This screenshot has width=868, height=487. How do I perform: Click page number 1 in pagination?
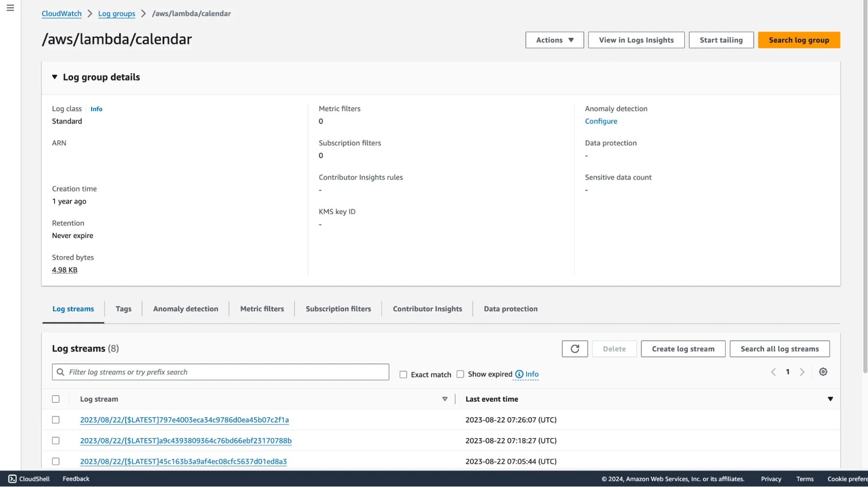(787, 372)
